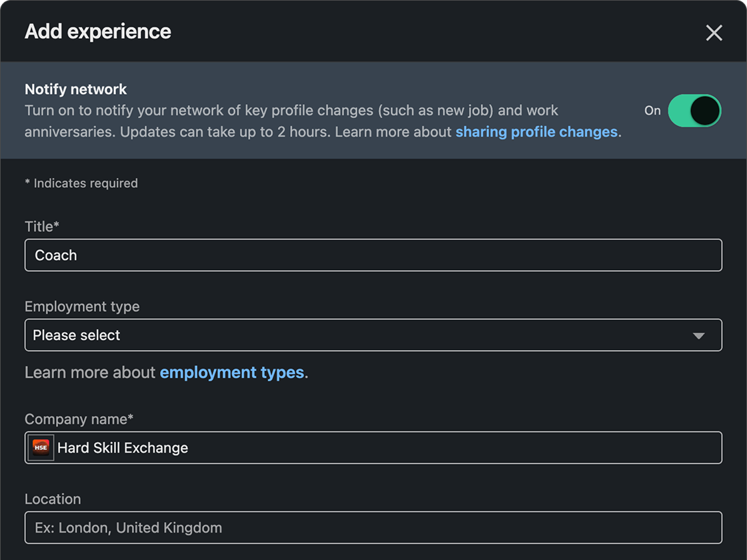Turn off the Notify network switch
The width and height of the screenshot is (747, 560).
[x=694, y=111]
